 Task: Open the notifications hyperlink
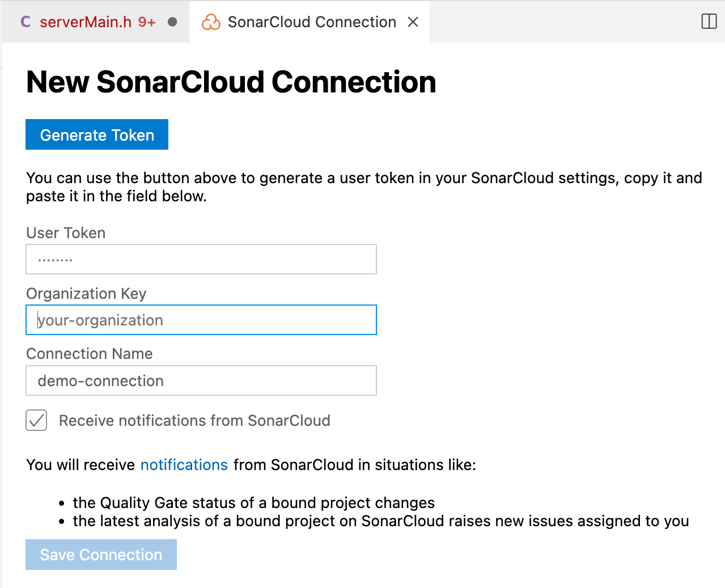pyautogui.click(x=184, y=465)
